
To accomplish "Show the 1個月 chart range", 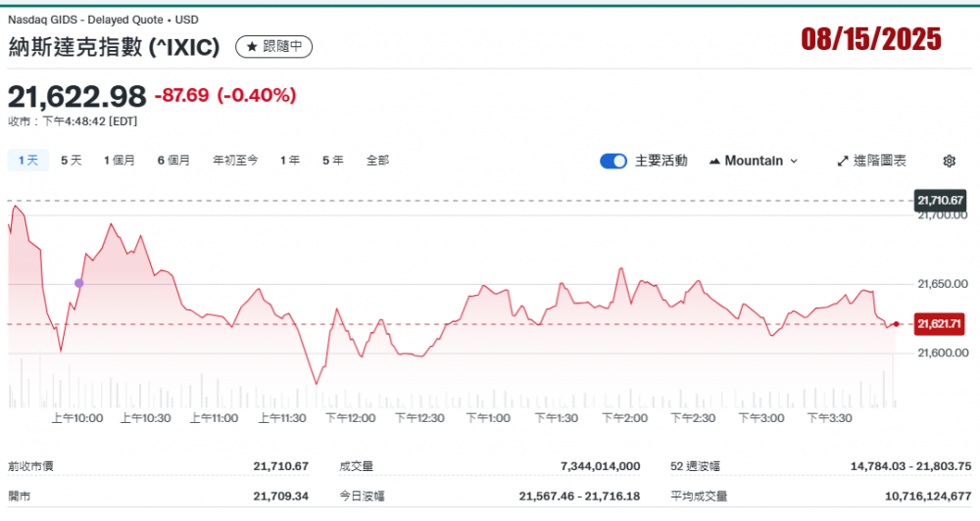I will 120,160.
